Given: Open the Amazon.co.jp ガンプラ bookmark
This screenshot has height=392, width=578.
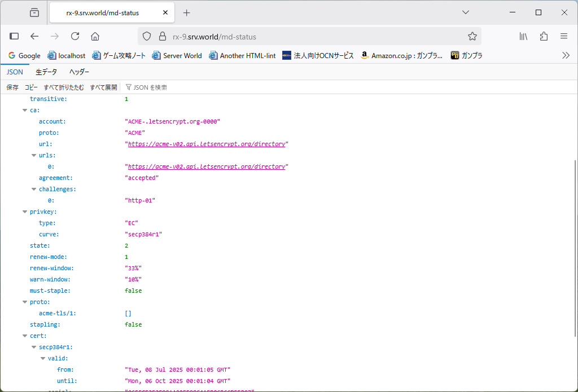Looking at the screenshot, I should (x=402, y=56).
